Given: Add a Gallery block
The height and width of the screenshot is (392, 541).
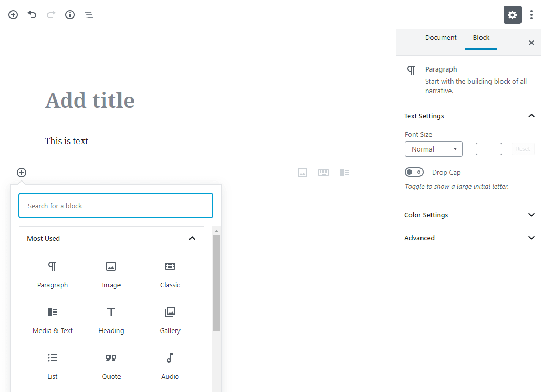Looking at the screenshot, I should [x=170, y=320].
